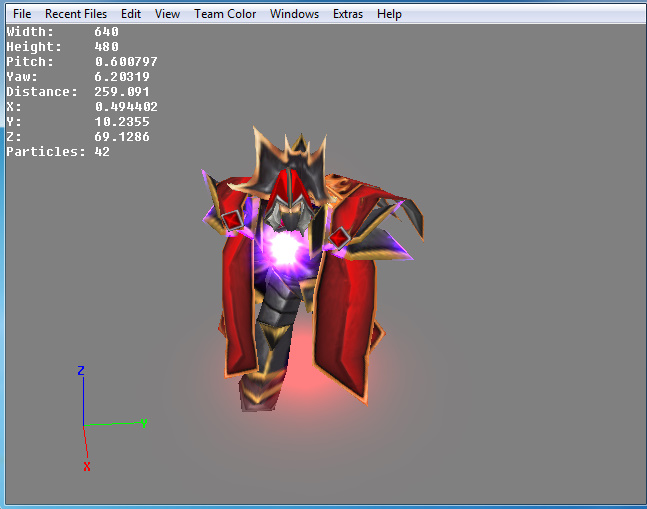The image size is (647, 509).
Task: Click the green Y axis label
Action: (144, 423)
